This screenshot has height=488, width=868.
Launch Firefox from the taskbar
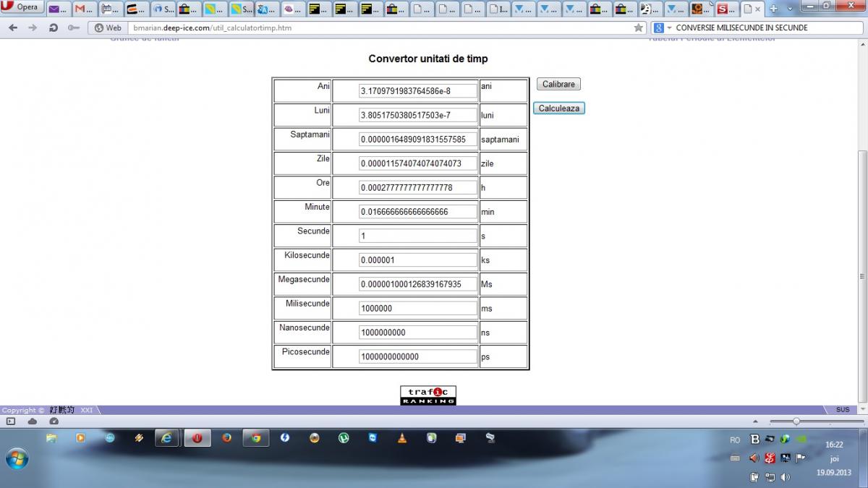(x=226, y=438)
